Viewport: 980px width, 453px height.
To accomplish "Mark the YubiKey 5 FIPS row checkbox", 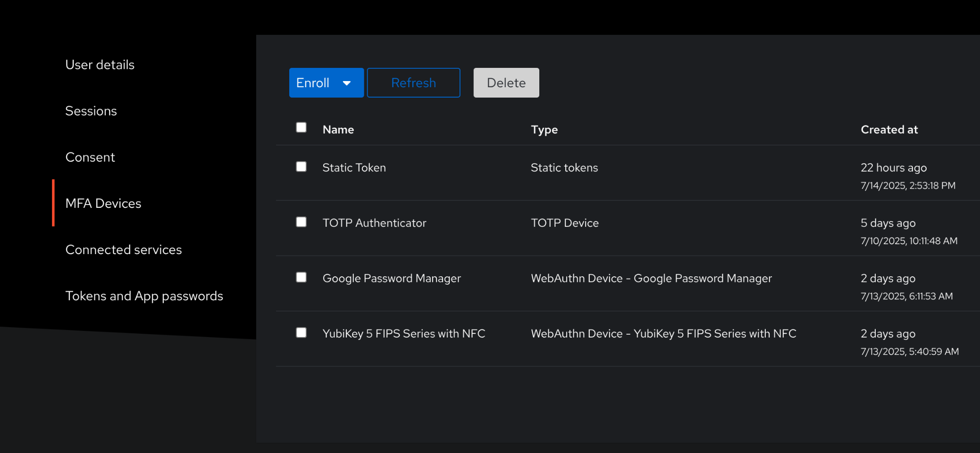I will pos(301,333).
